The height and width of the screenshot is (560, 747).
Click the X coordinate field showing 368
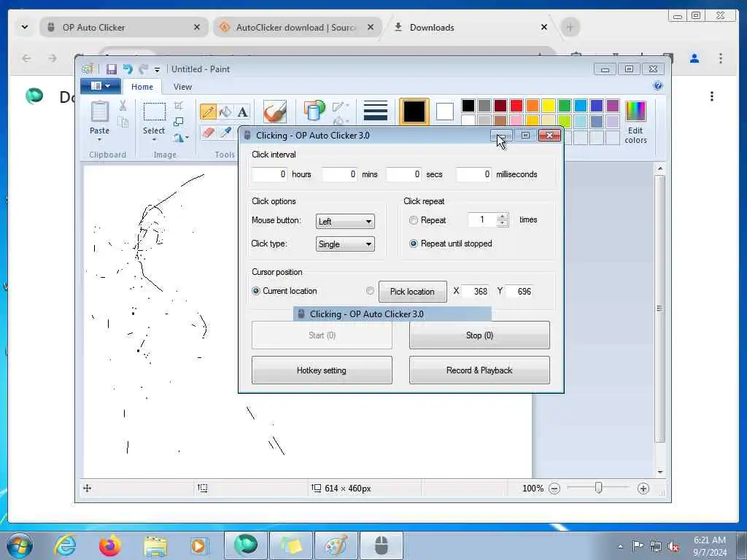pos(476,292)
